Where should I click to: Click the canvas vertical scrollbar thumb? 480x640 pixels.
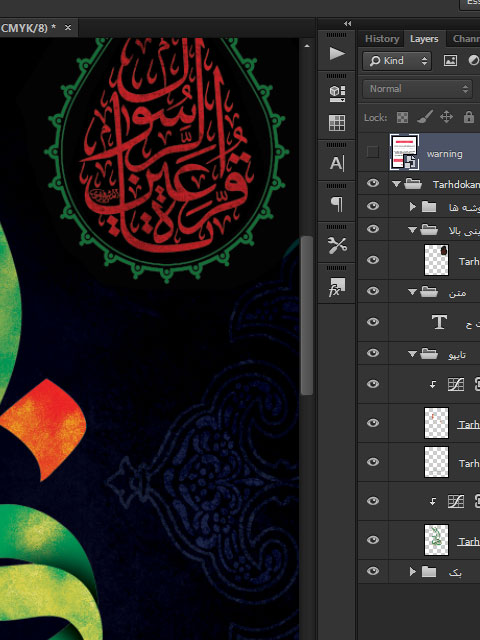coord(307,316)
